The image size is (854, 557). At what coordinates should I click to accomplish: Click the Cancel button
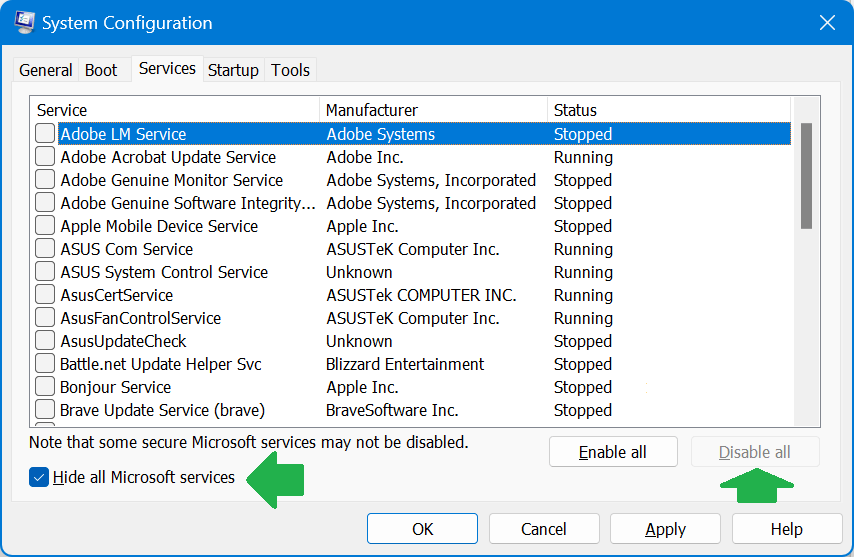[x=544, y=529]
